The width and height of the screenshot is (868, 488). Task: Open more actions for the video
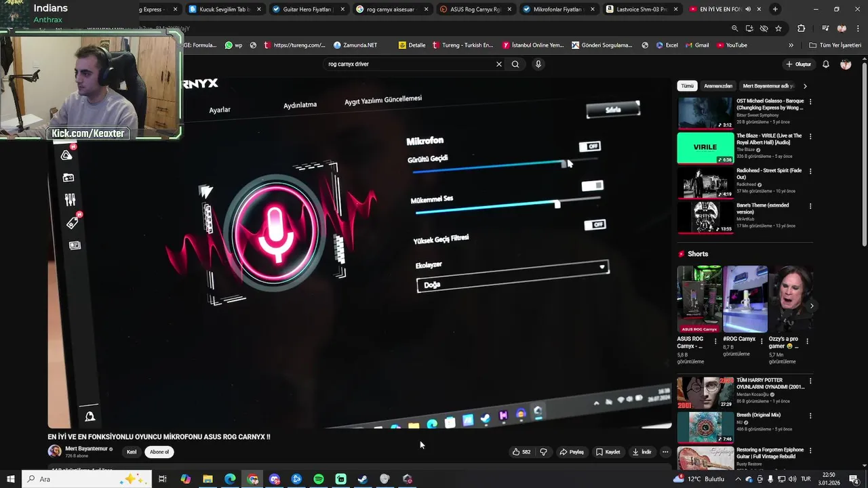665,452
